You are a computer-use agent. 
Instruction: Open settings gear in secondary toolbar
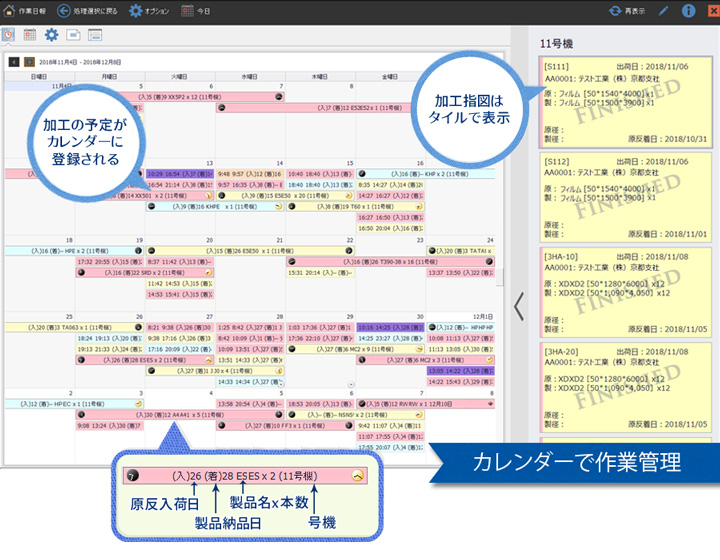click(51, 35)
